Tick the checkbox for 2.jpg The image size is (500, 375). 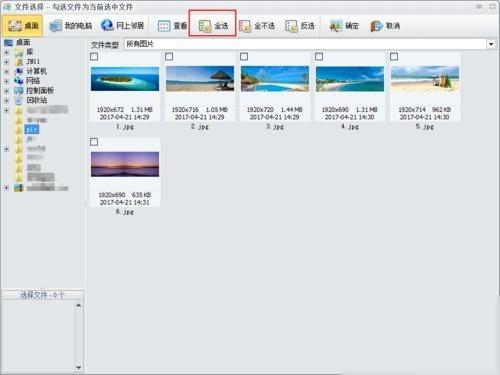pyautogui.click(x=169, y=57)
